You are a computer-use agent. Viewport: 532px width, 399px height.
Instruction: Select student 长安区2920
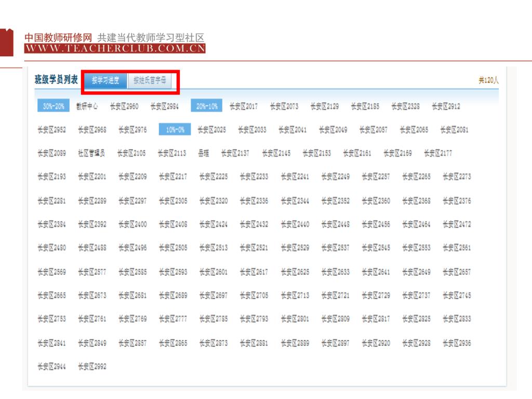pyautogui.click(x=376, y=343)
